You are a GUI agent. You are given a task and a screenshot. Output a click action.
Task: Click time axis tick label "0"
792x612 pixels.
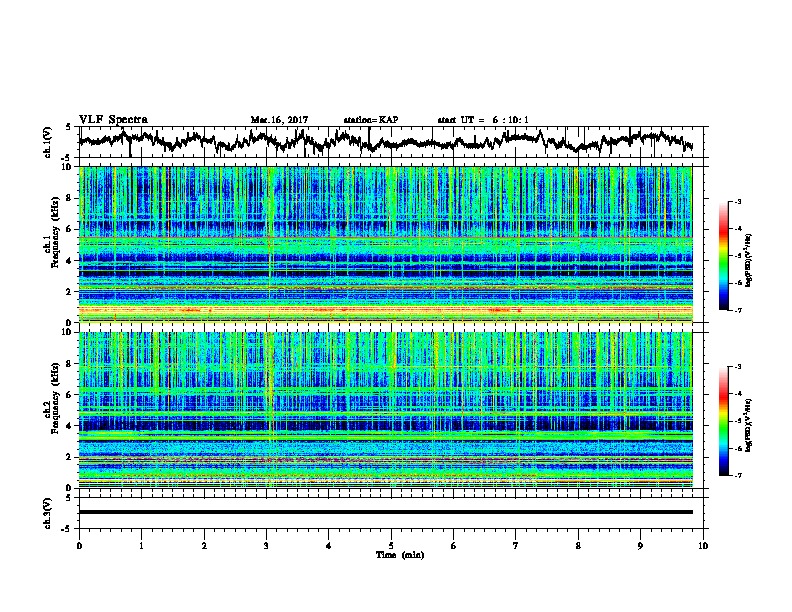pos(79,546)
